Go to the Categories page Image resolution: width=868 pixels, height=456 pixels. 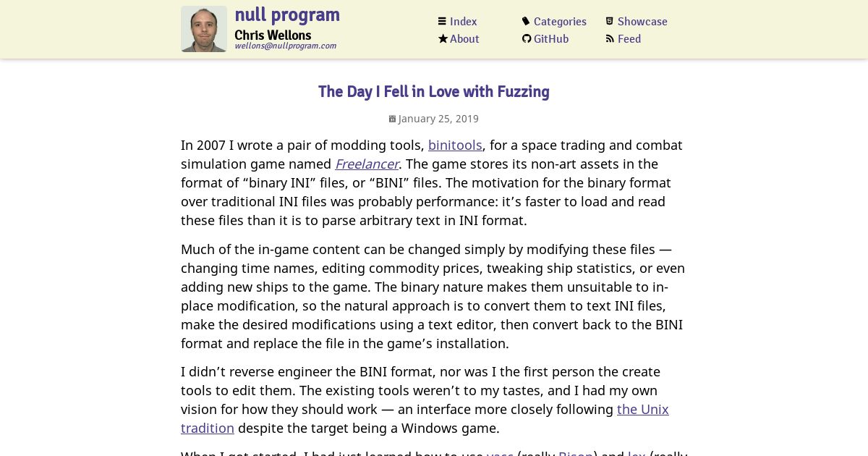560,22
